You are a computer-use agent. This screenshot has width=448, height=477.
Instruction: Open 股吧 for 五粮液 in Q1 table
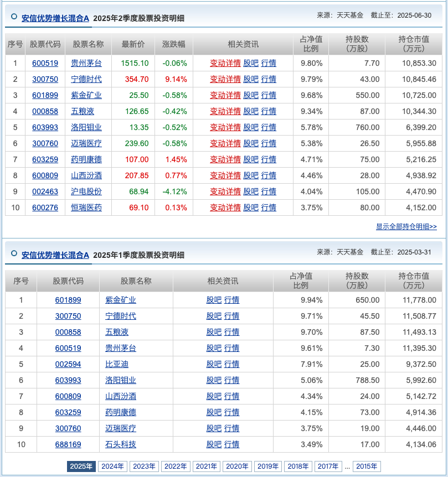pos(214,332)
